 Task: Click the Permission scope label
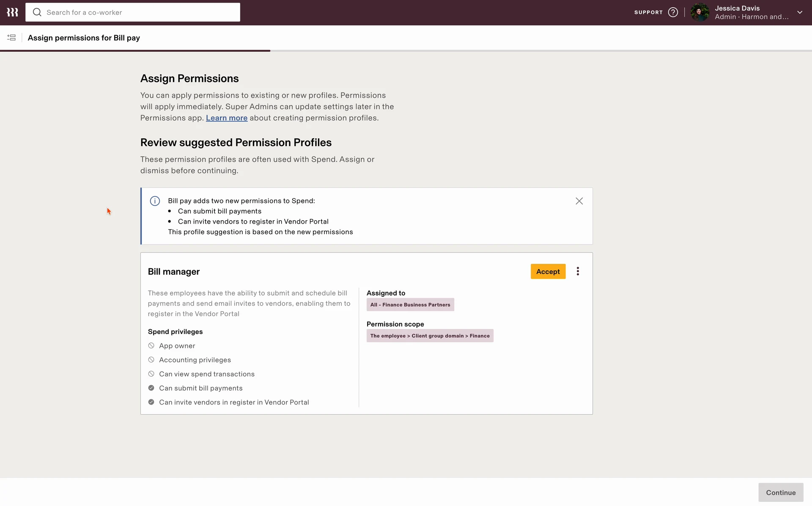point(395,324)
